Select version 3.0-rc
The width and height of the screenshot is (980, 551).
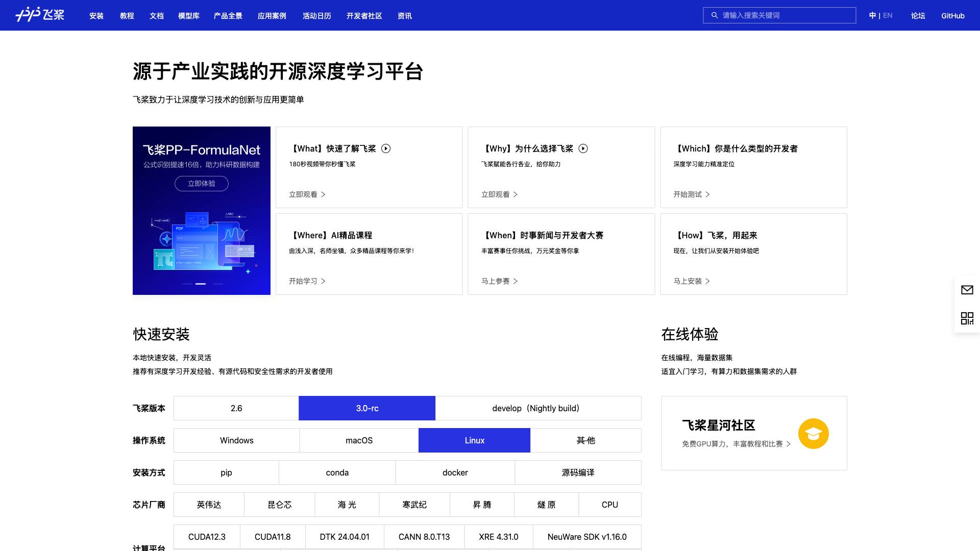tap(367, 408)
